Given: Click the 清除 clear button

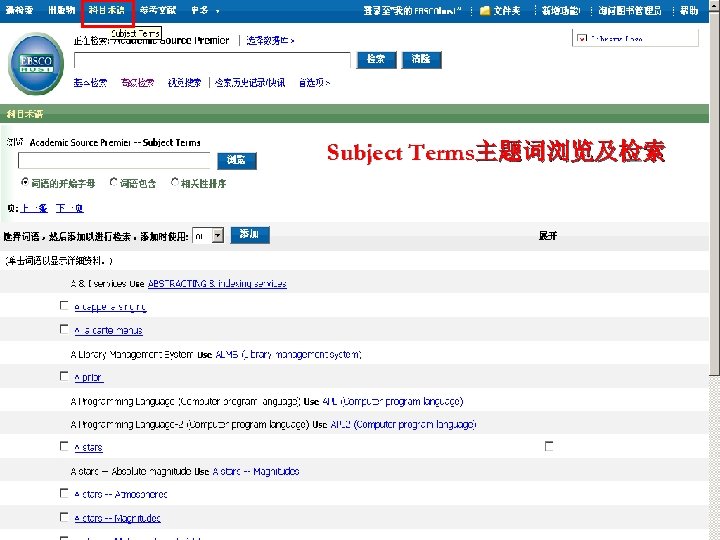Looking at the screenshot, I should (422, 60).
